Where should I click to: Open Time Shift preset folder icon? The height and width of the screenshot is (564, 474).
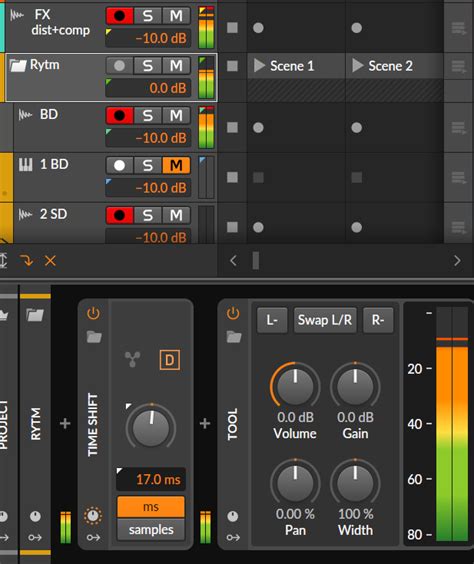tap(94, 337)
